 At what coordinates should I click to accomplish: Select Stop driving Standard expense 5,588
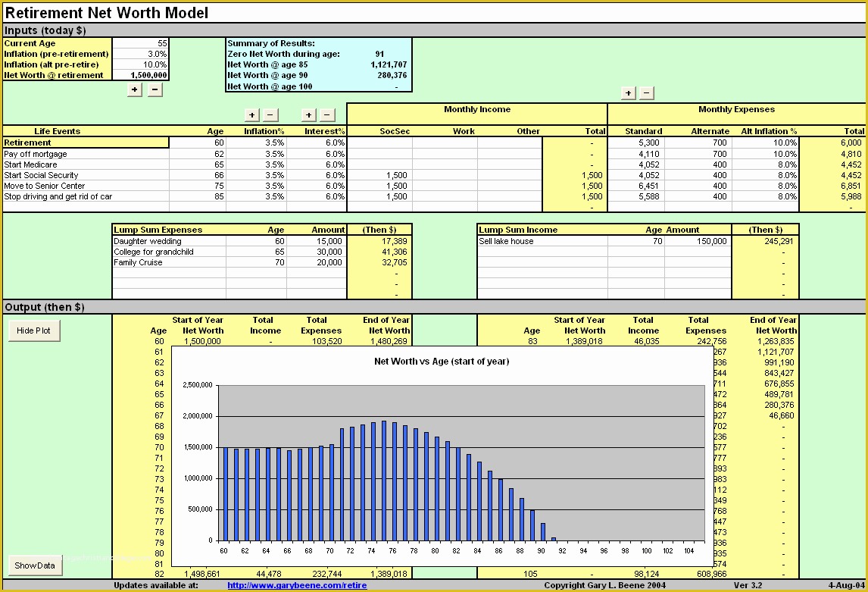(636, 196)
